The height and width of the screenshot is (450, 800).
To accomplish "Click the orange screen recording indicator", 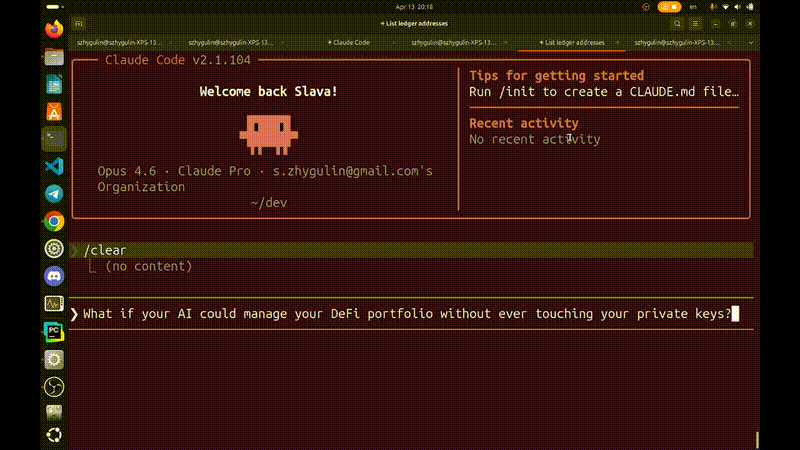I will (669, 7).
